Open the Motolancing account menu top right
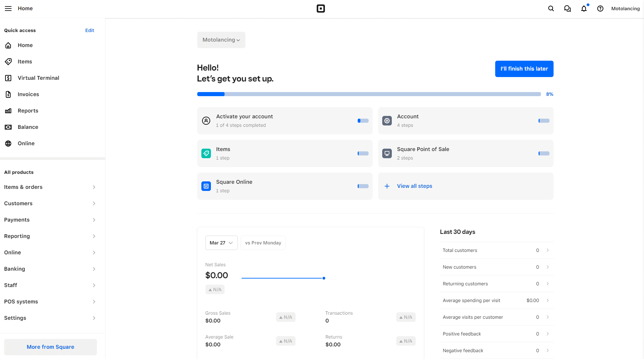644x359 pixels. pyautogui.click(x=626, y=8)
